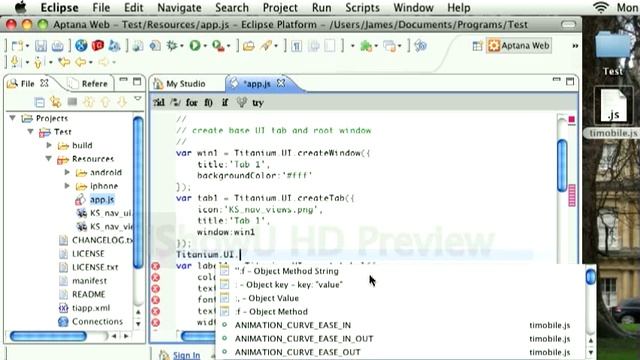Click the green puzzle piece plugin icon
The width and height of the screenshot is (640, 360).
point(366,46)
